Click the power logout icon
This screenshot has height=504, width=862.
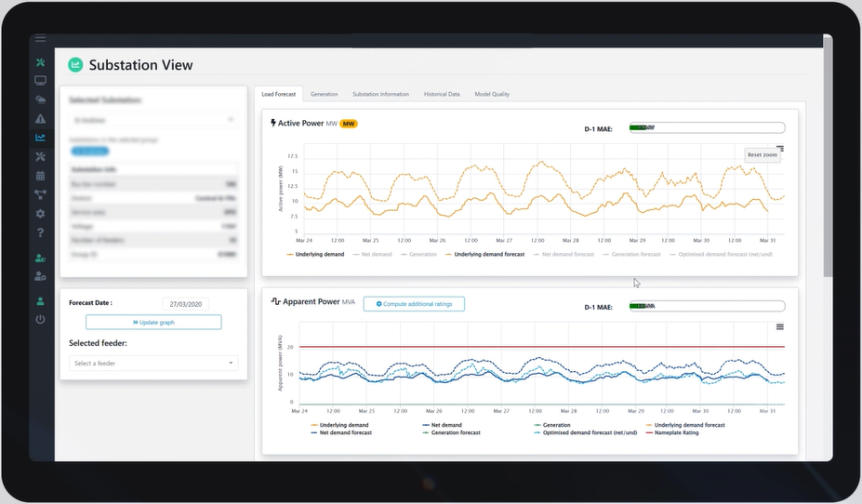(x=40, y=319)
